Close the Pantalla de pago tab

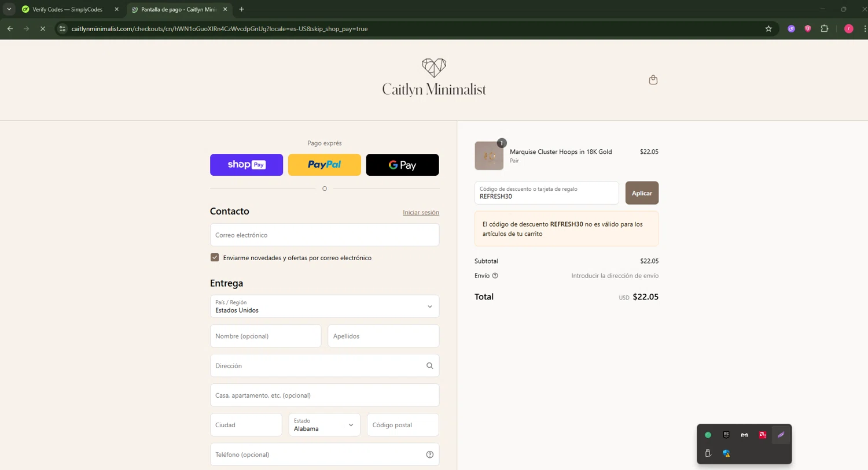(225, 9)
